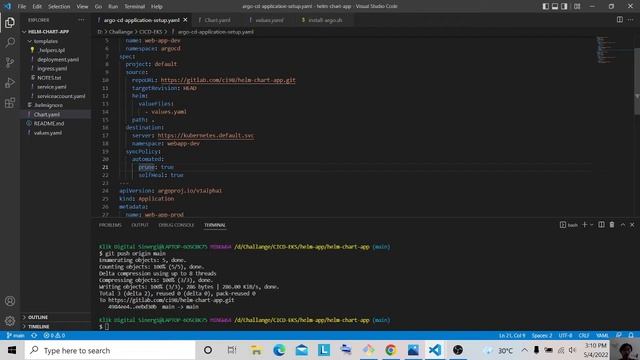Switch to the install-argo.sh editor tab

pyautogui.click(x=324, y=20)
